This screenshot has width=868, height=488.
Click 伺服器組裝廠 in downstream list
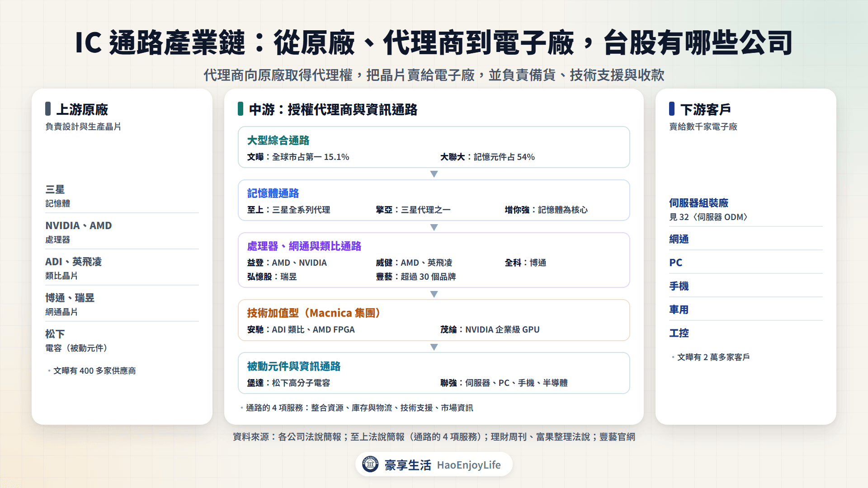click(x=699, y=203)
